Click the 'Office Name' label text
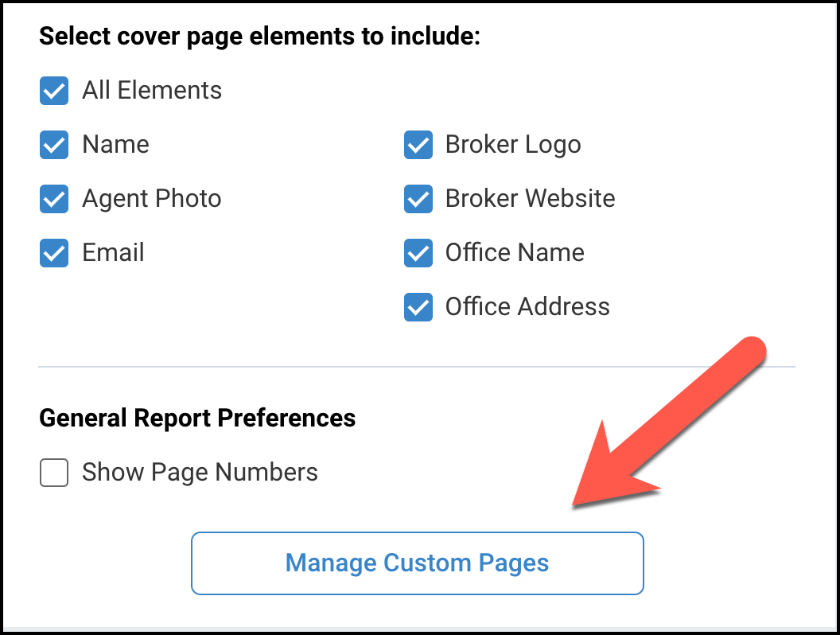Viewport: 840px width, 635px height. point(515,253)
